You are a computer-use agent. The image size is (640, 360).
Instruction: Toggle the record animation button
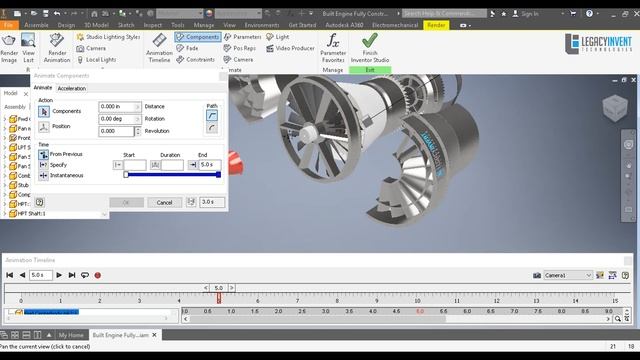click(98, 275)
